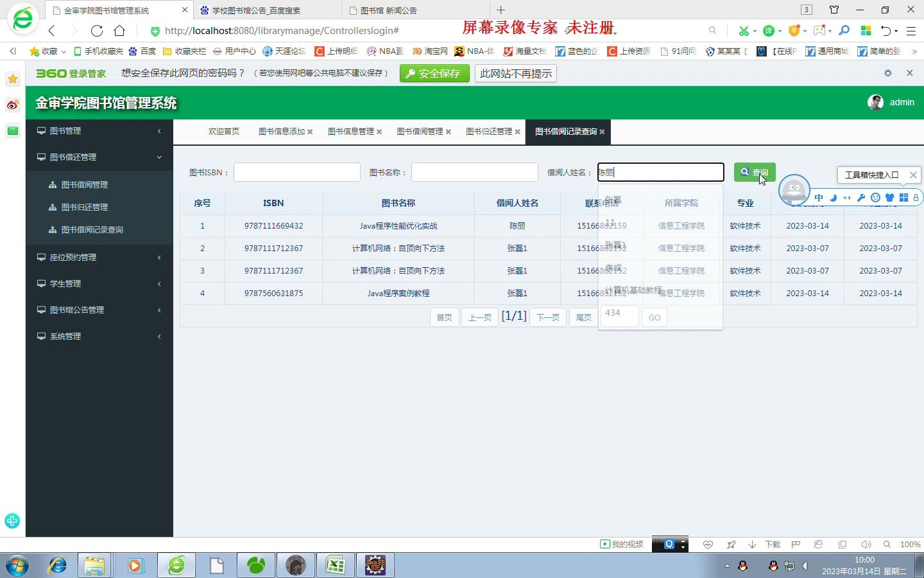Change input method skin via shirt icon
The width and height of the screenshot is (924, 578).
pyautogui.click(x=889, y=197)
